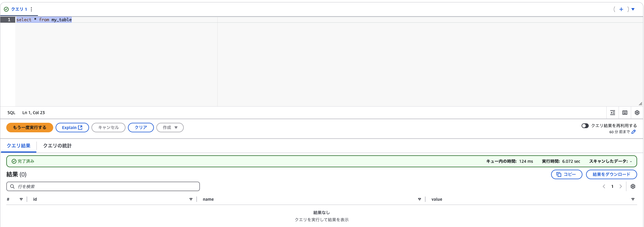Open editor settings gear icon
The image size is (644, 227).
pos(637,113)
